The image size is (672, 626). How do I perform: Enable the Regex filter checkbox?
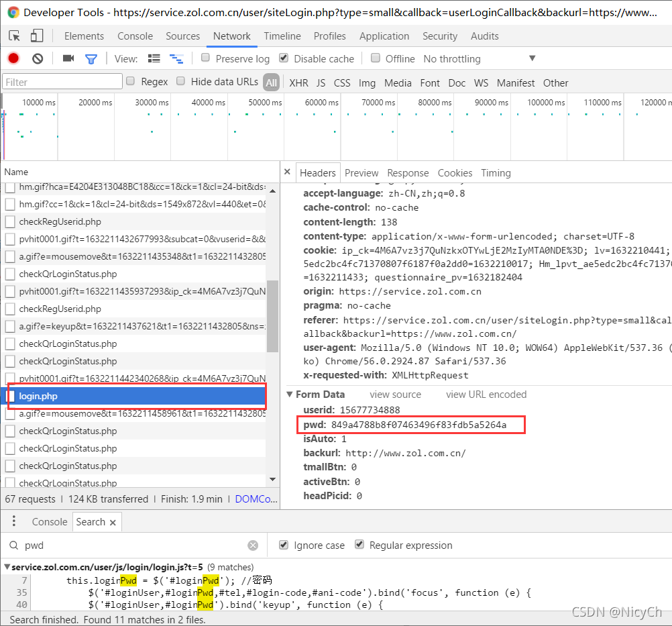[131, 81]
